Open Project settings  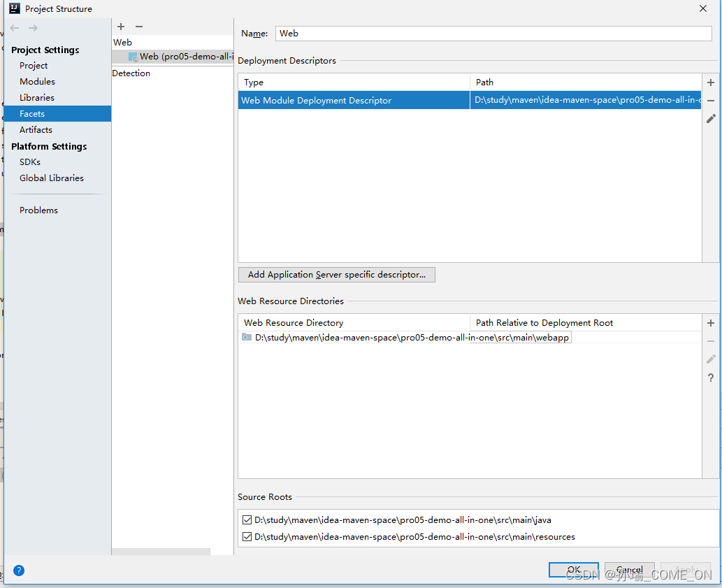pos(34,66)
